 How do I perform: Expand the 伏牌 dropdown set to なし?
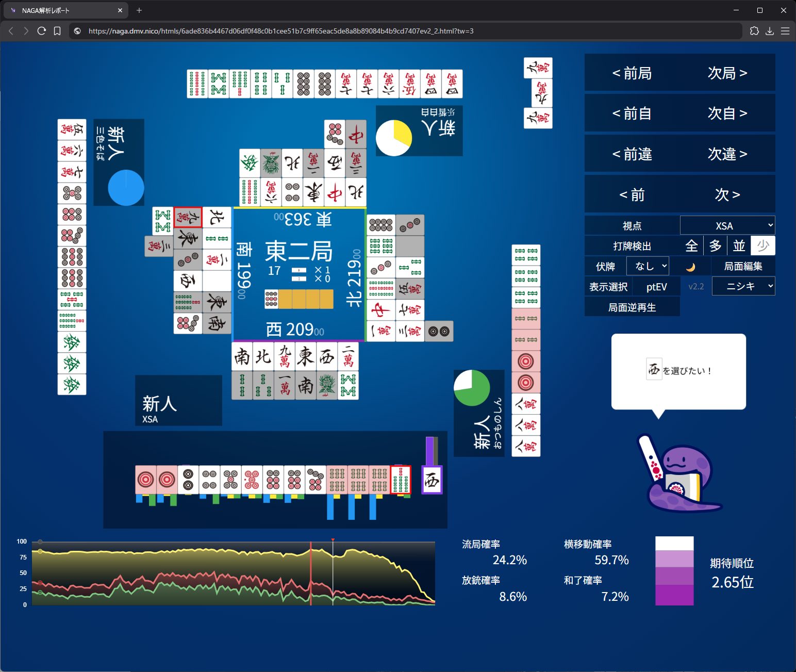[x=648, y=266]
